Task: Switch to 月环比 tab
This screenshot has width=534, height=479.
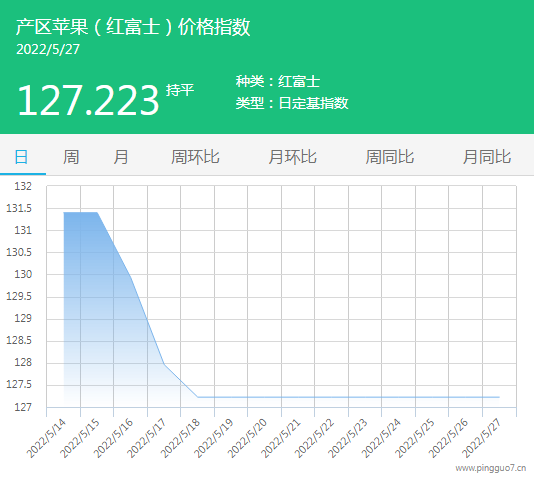Action: 293,157
